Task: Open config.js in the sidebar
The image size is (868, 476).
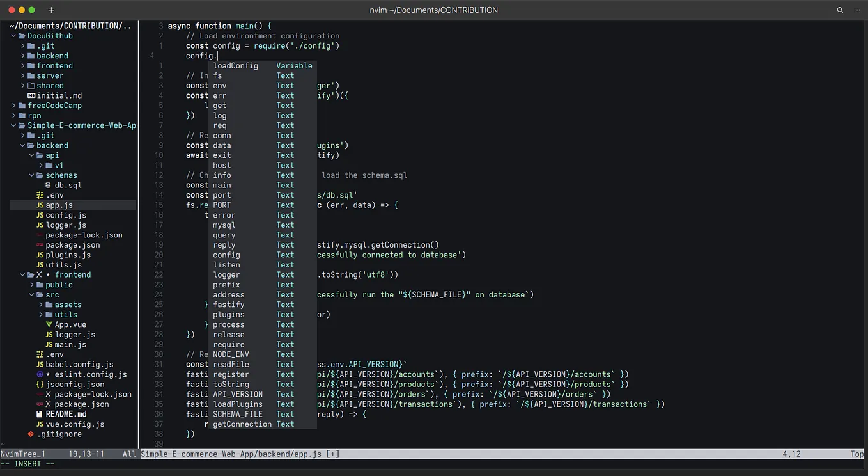Action: click(65, 215)
